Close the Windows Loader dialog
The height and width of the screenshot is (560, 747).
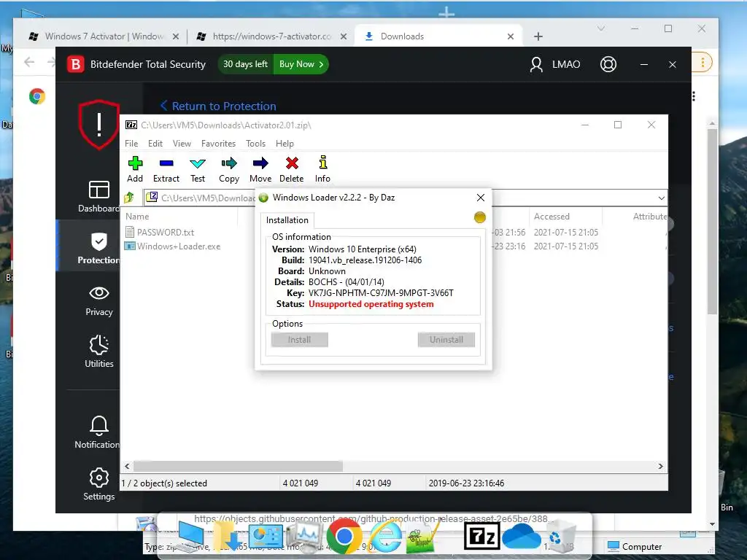480,198
